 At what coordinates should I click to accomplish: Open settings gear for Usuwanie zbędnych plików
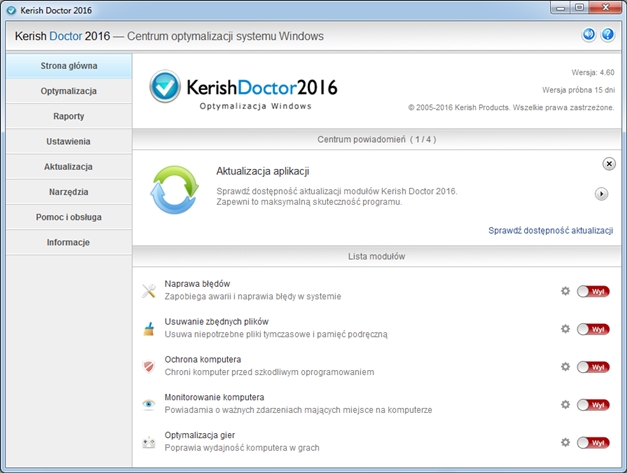[x=565, y=328]
